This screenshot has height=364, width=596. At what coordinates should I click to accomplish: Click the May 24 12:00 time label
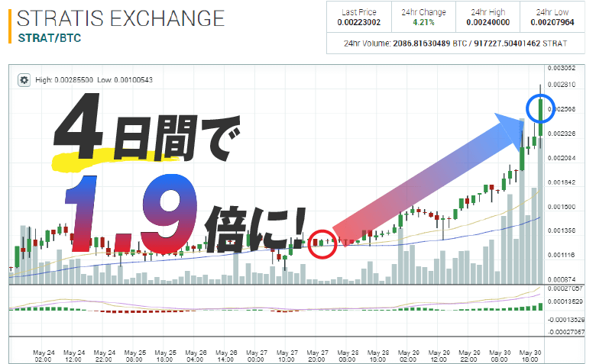pos(74,356)
